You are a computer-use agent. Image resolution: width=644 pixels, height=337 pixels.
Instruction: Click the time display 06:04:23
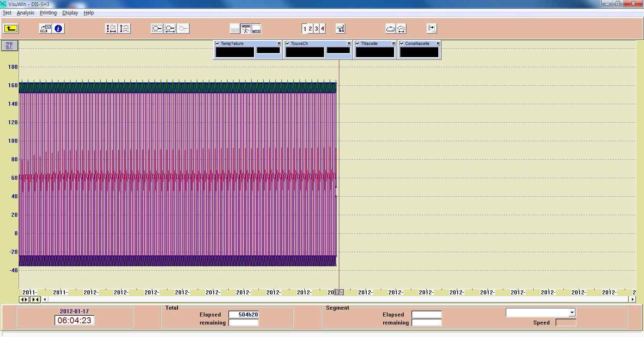coord(74,321)
